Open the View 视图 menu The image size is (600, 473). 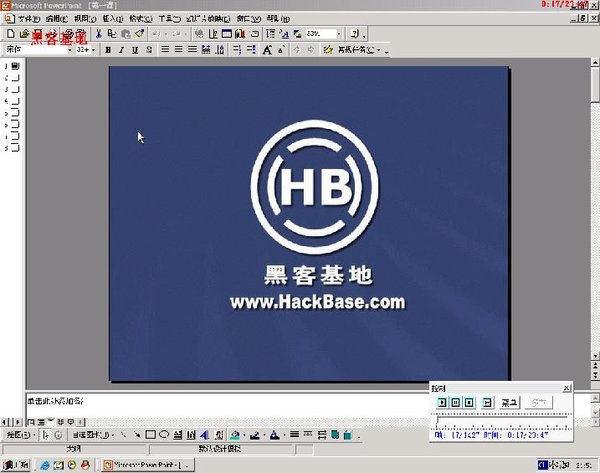[x=85, y=18]
